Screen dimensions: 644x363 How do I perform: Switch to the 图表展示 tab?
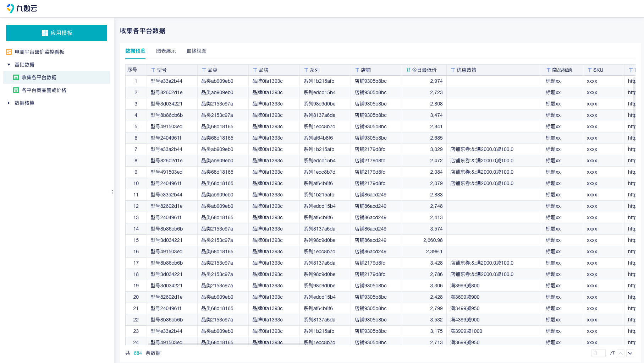[165, 51]
